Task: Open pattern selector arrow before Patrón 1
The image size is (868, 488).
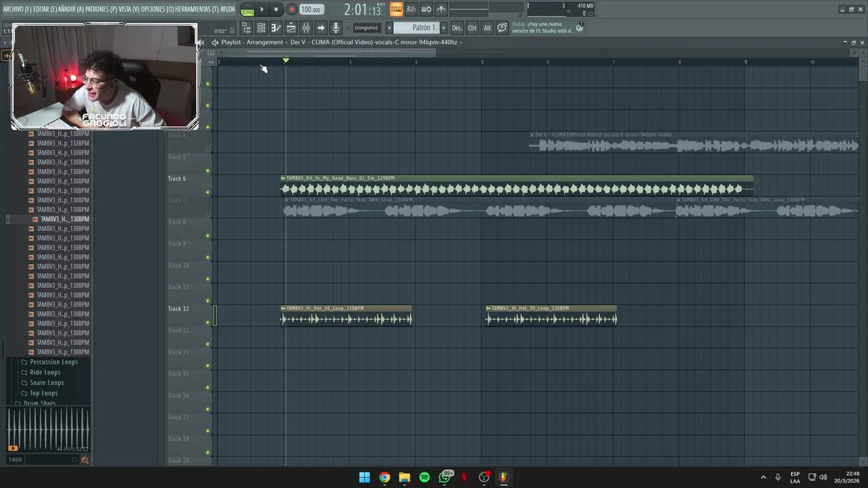Action: tap(389, 28)
